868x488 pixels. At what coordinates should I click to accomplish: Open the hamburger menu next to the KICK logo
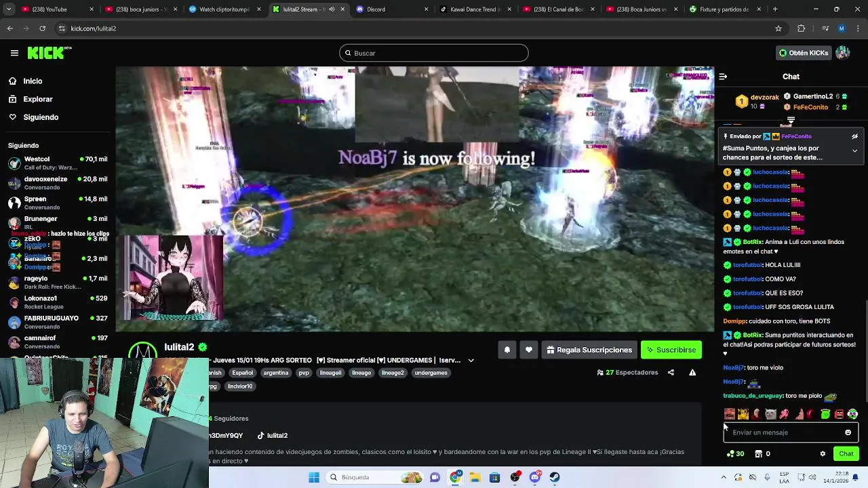[14, 53]
